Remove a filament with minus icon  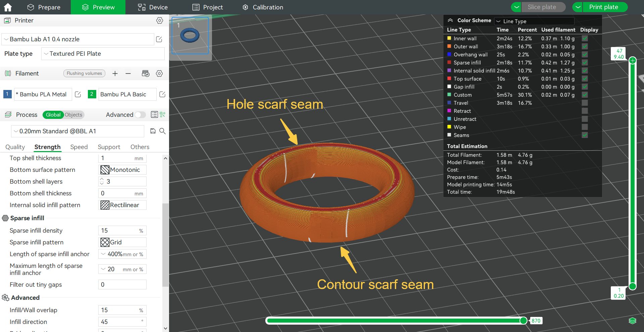pos(128,74)
